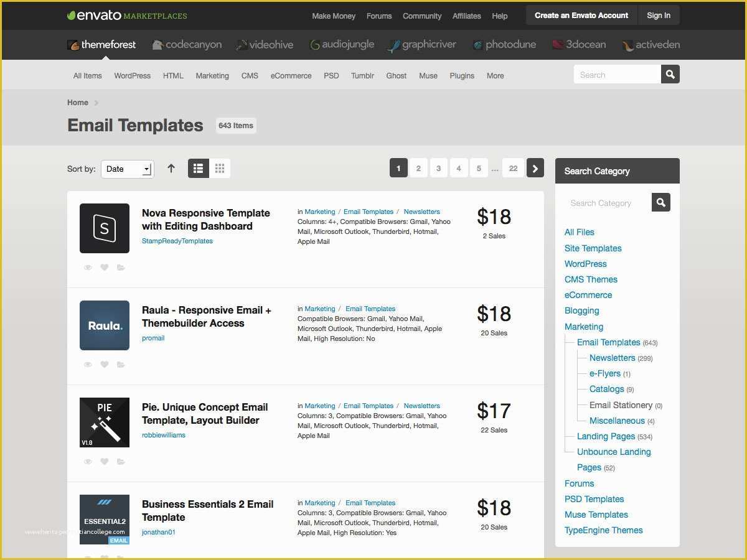
Task: Open the Pie template thumbnail
Action: (105, 422)
